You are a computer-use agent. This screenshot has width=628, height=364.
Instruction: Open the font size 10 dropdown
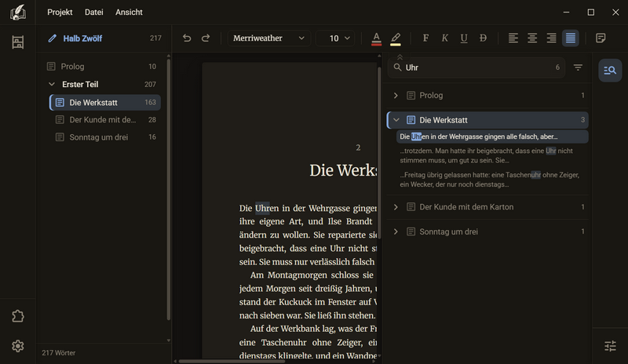click(x=335, y=38)
